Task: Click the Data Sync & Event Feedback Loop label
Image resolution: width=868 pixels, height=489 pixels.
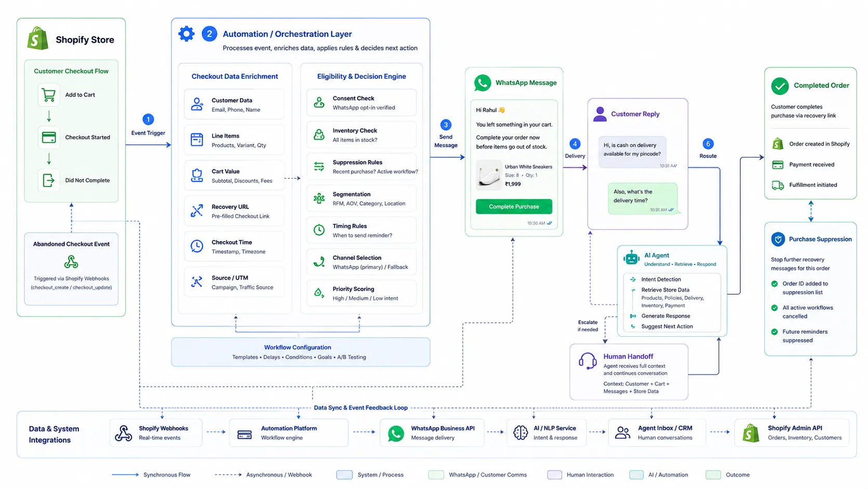Action: [361, 408]
